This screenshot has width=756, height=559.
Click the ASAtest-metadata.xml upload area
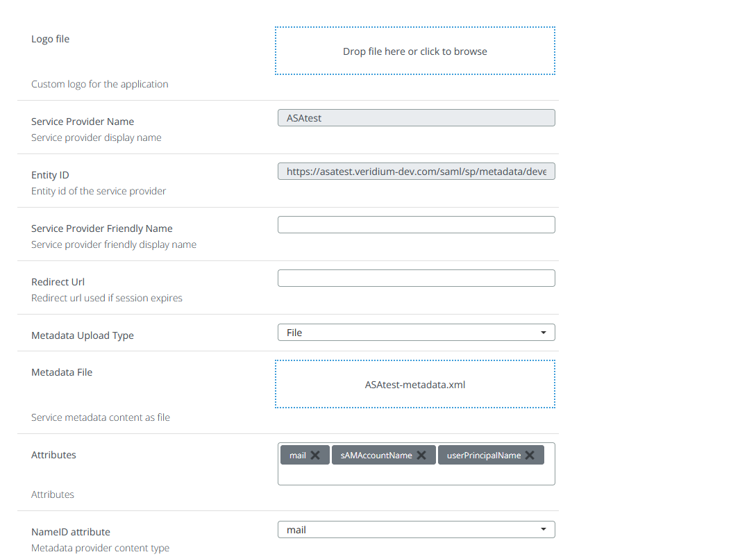point(414,384)
